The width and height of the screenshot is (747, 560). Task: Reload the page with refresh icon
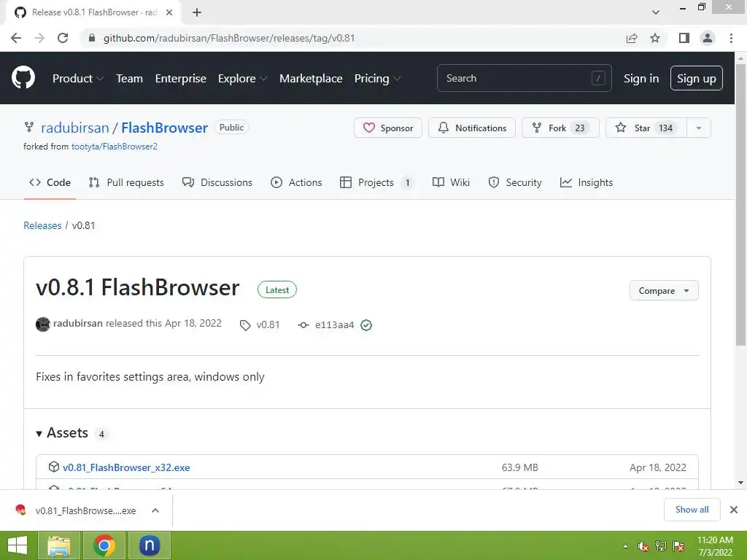pos(63,38)
